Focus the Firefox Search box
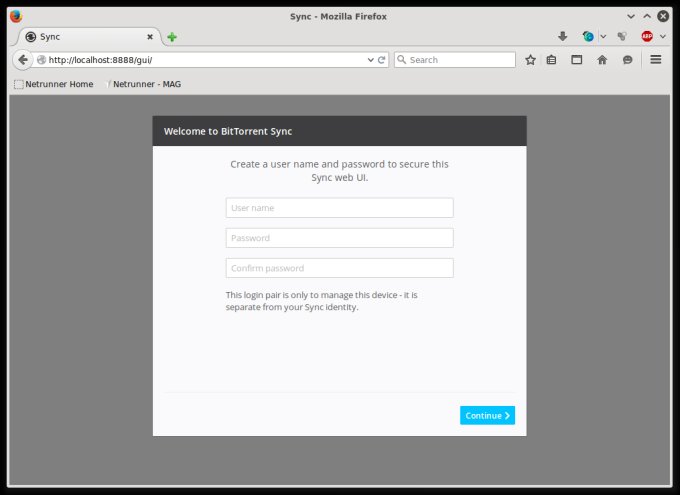680x495 pixels. [x=455, y=60]
